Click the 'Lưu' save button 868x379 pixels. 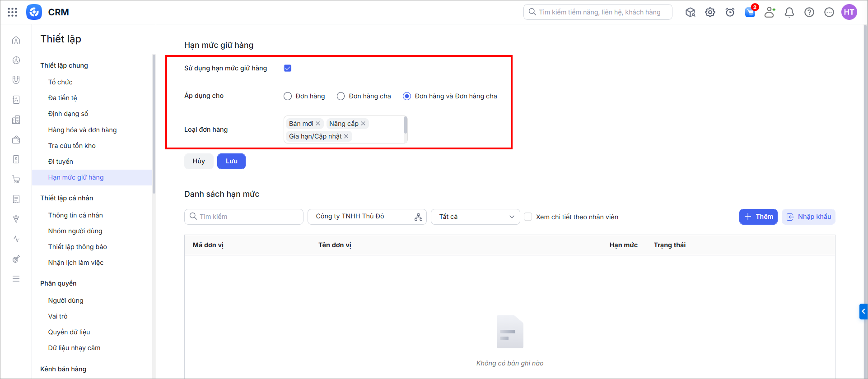[x=231, y=162]
